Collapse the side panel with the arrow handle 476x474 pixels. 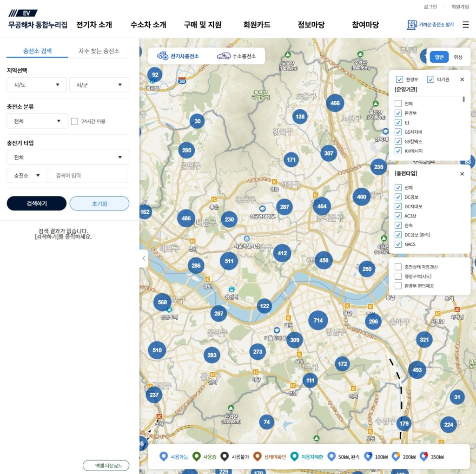click(144, 258)
